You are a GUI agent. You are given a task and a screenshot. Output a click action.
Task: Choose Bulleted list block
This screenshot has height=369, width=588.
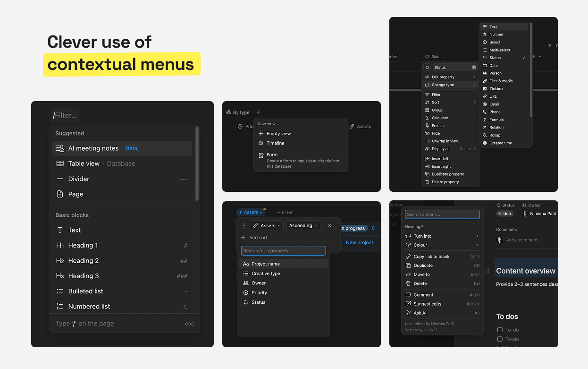pos(122,291)
